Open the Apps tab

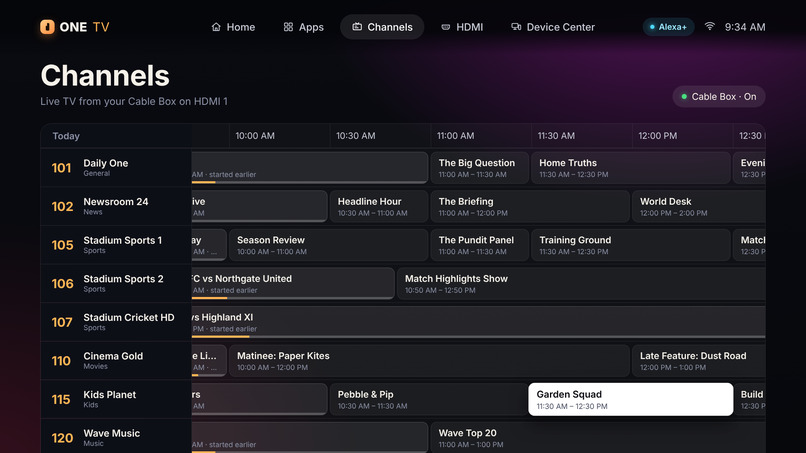coord(304,27)
